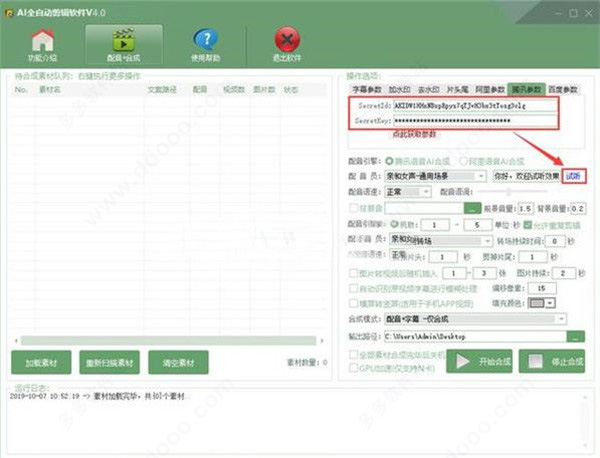This screenshot has height=458, width=600.
Task: Select the radio button before the 1 - 5 range
Action: [394, 225]
